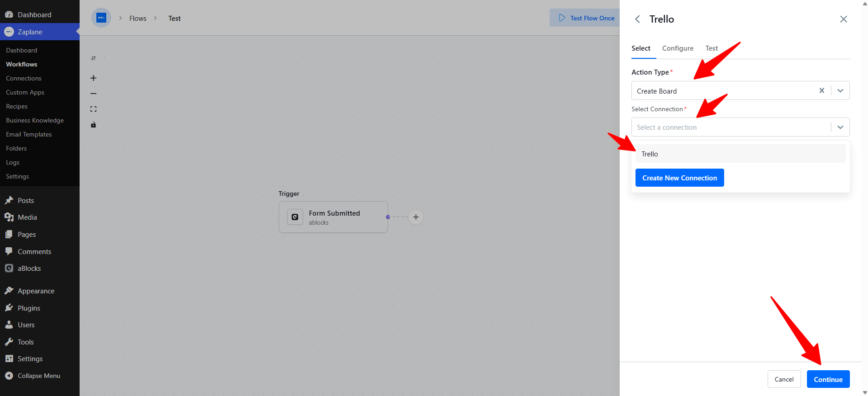Open WordPress Dashboard menu item
Image resolution: width=868 pixels, height=396 pixels.
click(x=40, y=14)
